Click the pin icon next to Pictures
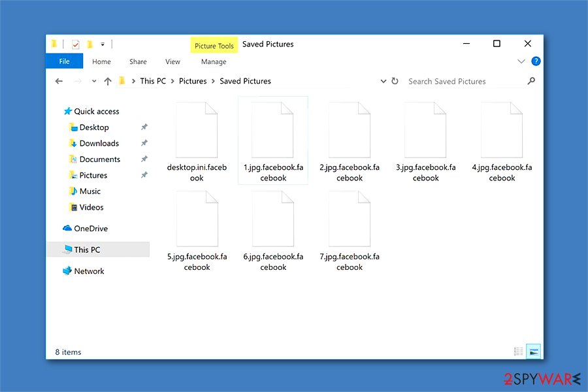The height and width of the screenshot is (392, 588). coord(144,175)
